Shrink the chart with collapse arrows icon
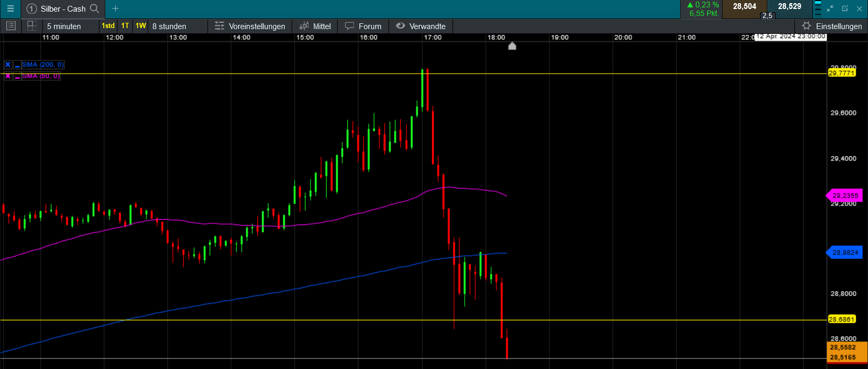Screen dimensions: 868x369 (830, 8)
